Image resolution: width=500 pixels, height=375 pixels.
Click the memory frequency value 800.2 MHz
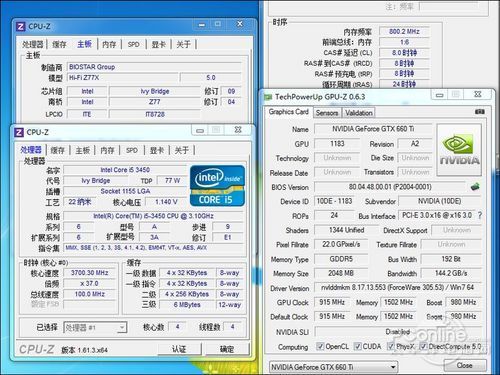click(x=404, y=31)
